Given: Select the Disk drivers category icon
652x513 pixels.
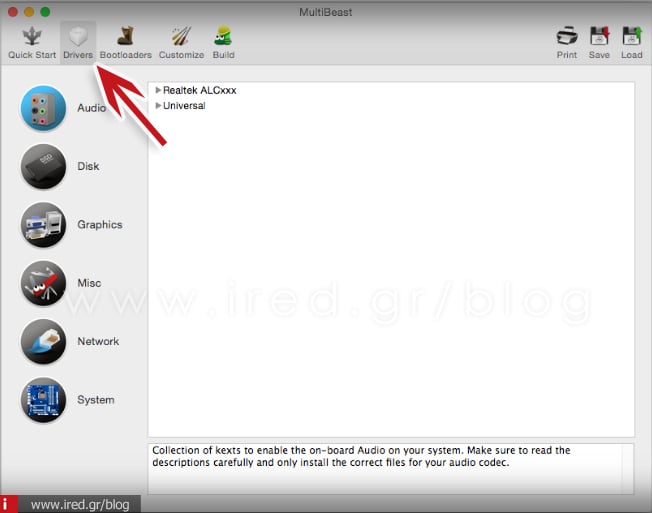Looking at the screenshot, I should coord(43,166).
